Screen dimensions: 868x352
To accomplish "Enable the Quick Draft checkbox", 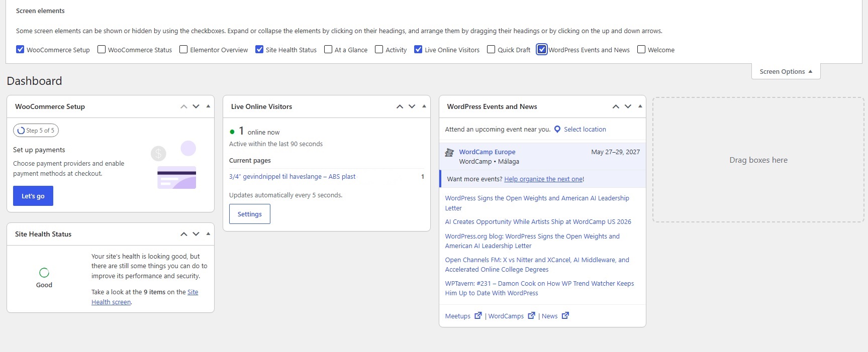I will [491, 49].
